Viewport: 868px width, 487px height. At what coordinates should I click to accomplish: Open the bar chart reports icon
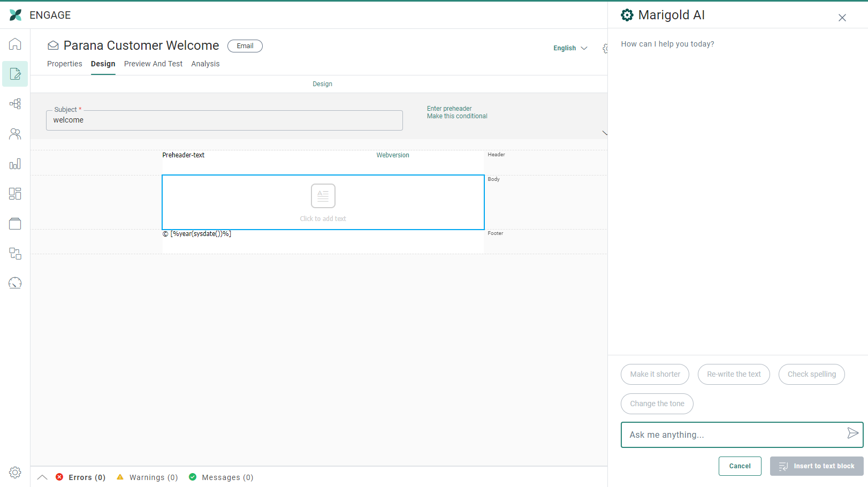[15, 164]
